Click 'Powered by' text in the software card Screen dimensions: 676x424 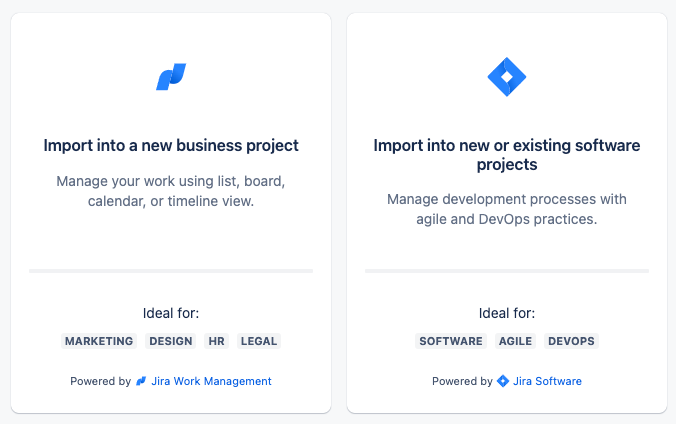click(462, 381)
